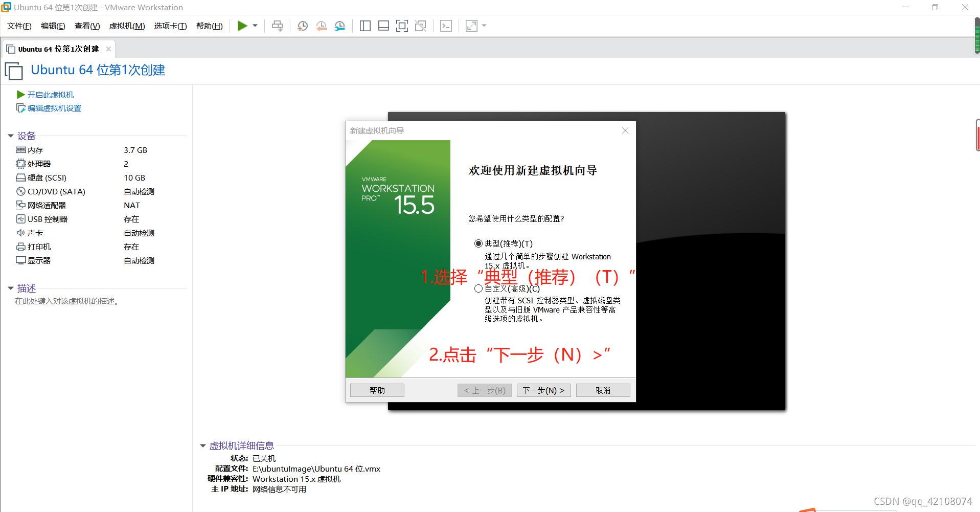Toggle the library sidebar view icon
This screenshot has height=512, width=980.
365,26
